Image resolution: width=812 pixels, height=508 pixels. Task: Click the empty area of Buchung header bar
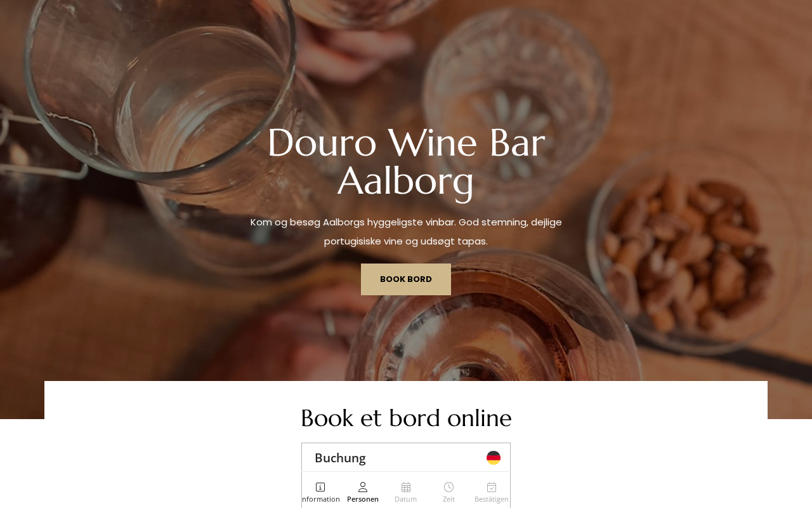point(425,458)
